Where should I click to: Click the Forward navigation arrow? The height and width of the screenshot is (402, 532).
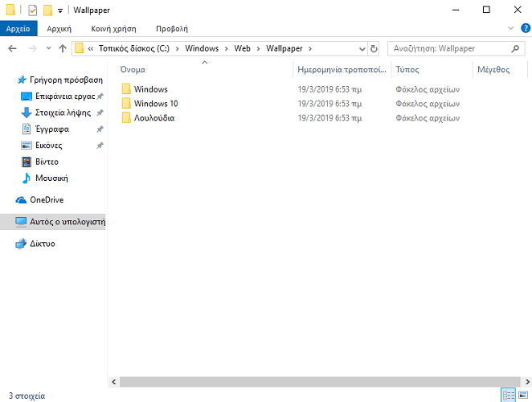point(32,48)
